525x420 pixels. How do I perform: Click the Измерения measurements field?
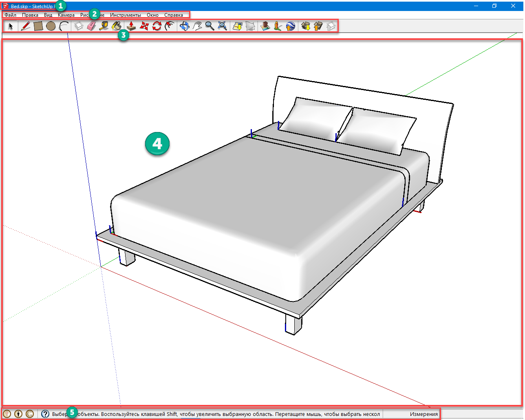point(424,414)
